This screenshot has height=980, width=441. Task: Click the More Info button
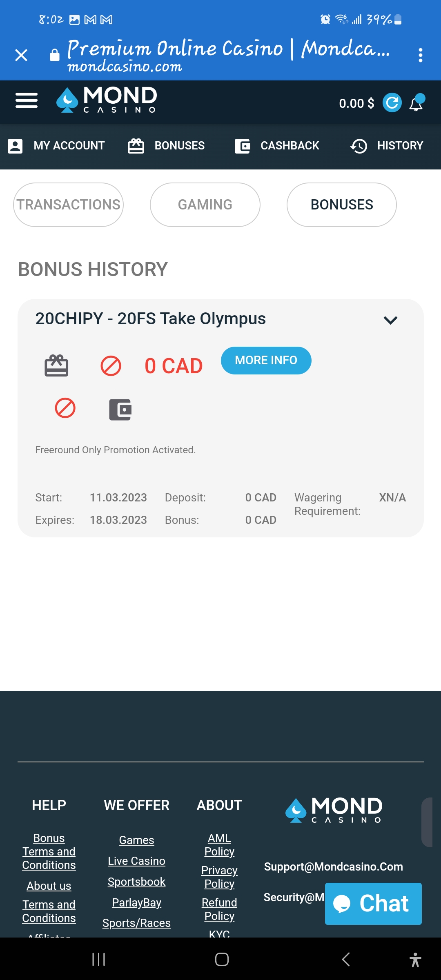[x=266, y=360]
